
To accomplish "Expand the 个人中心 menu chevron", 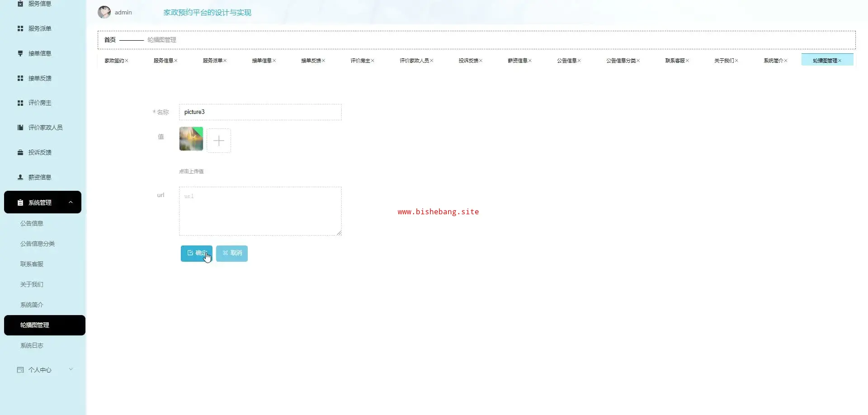I will tap(71, 369).
